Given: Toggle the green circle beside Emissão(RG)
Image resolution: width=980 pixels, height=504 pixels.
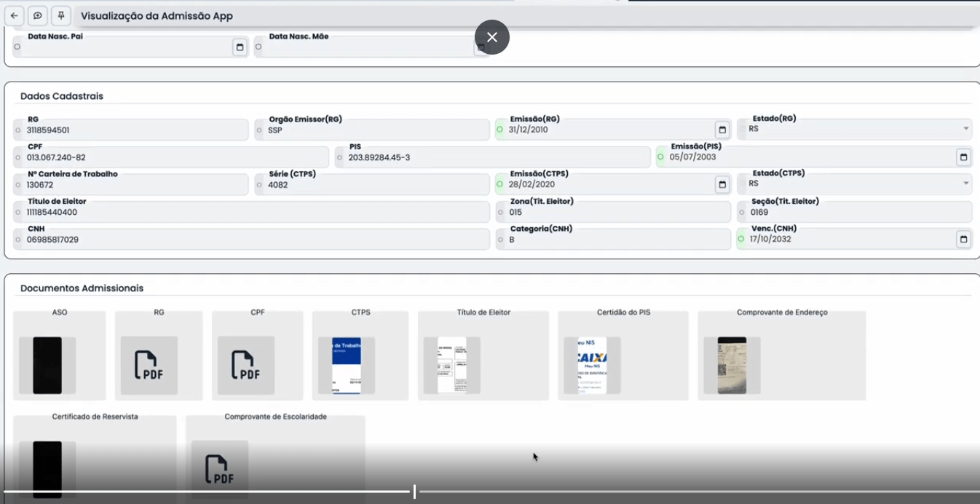Looking at the screenshot, I should 499,130.
